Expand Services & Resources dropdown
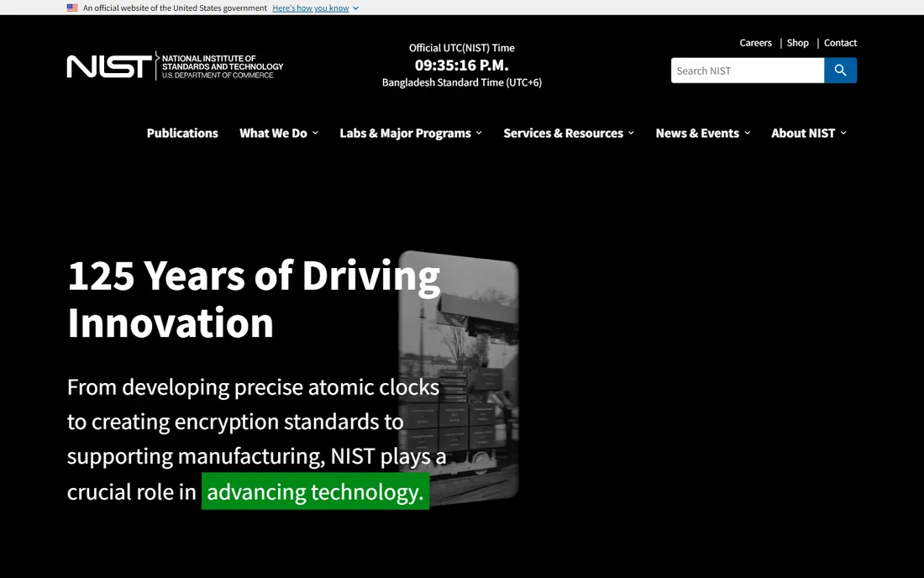The image size is (924, 578). coord(569,133)
